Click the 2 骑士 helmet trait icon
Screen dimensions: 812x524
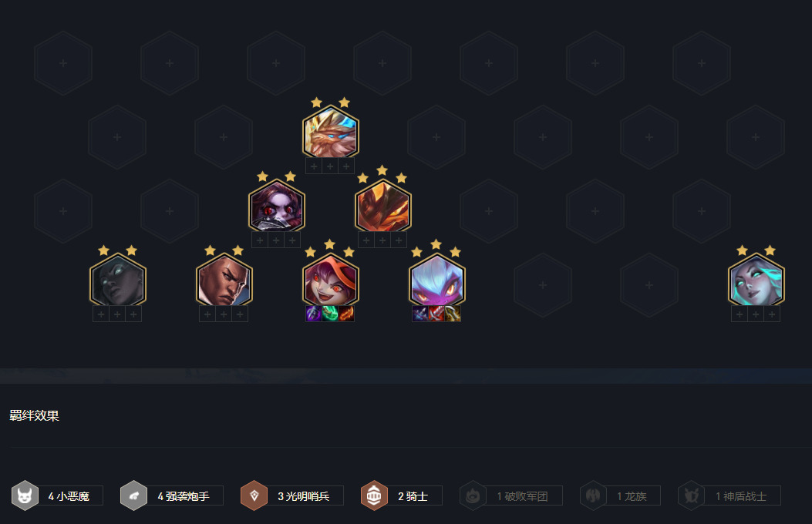374,495
